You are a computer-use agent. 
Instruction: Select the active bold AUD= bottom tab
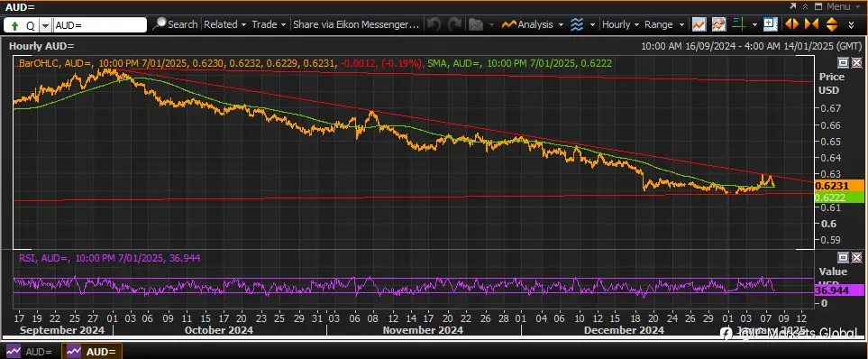coord(91,351)
